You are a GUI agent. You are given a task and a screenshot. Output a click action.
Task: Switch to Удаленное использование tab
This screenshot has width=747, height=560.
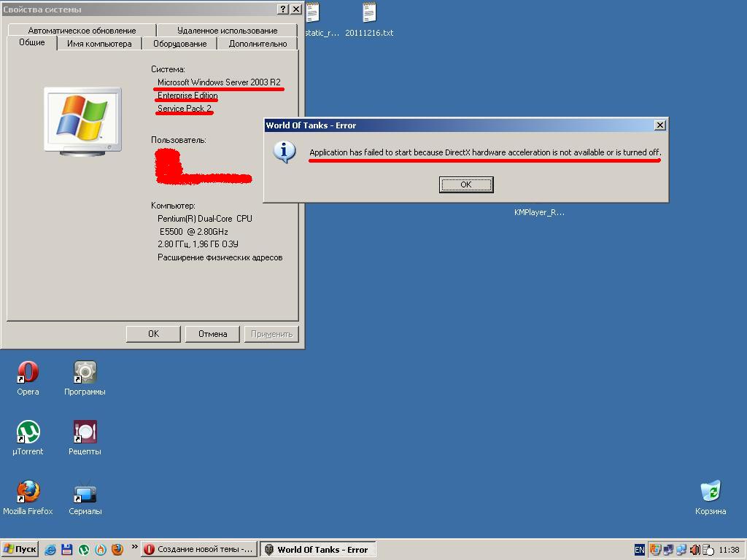228,31
